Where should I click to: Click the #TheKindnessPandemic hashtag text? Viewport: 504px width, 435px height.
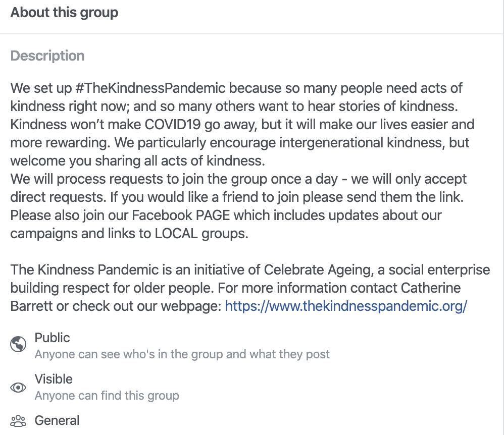[150, 88]
